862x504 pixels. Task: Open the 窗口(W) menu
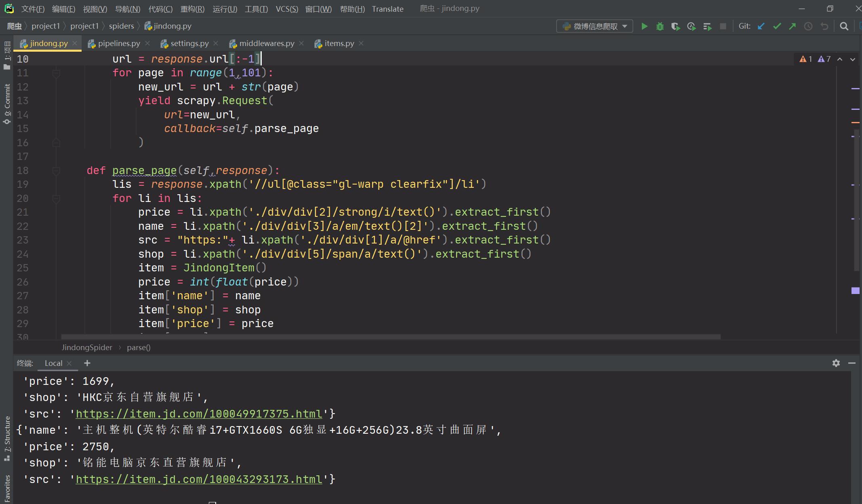(x=318, y=9)
